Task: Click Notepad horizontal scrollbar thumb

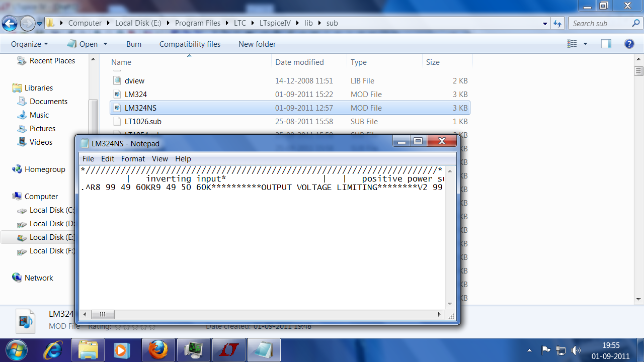Action: pyautogui.click(x=103, y=315)
